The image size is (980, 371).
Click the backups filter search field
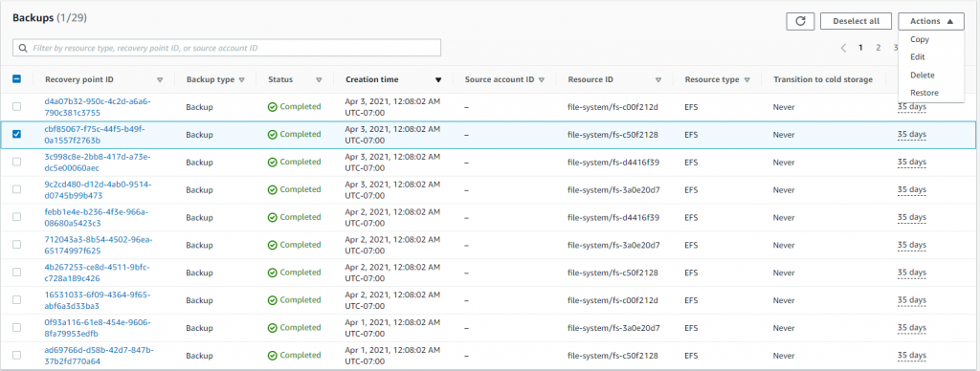click(227, 48)
